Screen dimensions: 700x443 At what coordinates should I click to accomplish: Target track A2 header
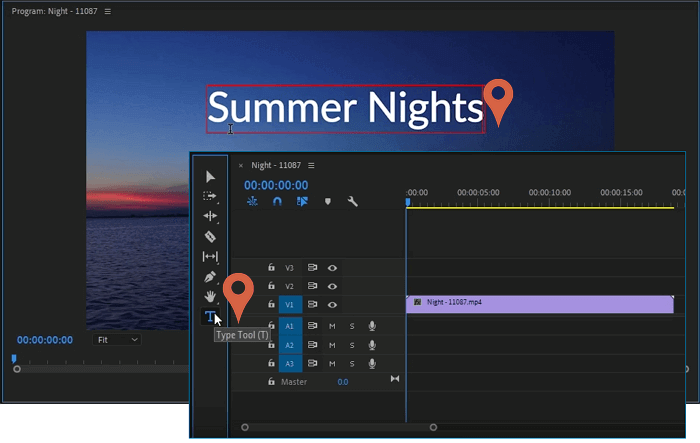tap(290, 345)
